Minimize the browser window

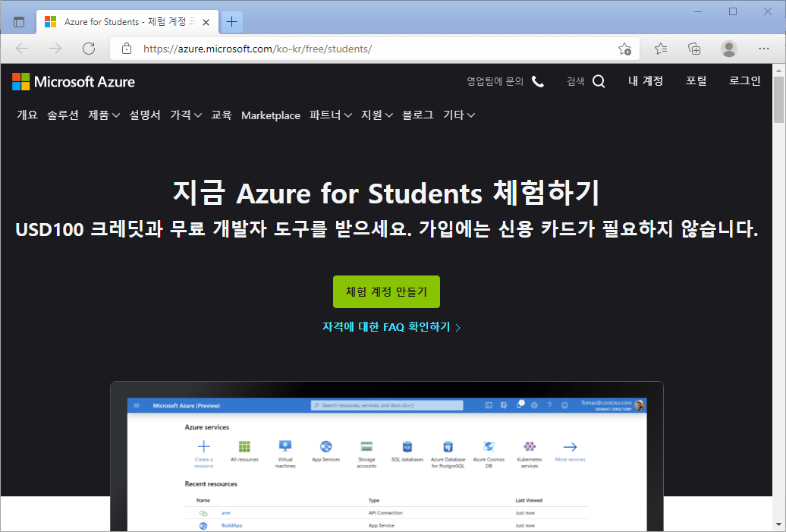[x=698, y=11]
